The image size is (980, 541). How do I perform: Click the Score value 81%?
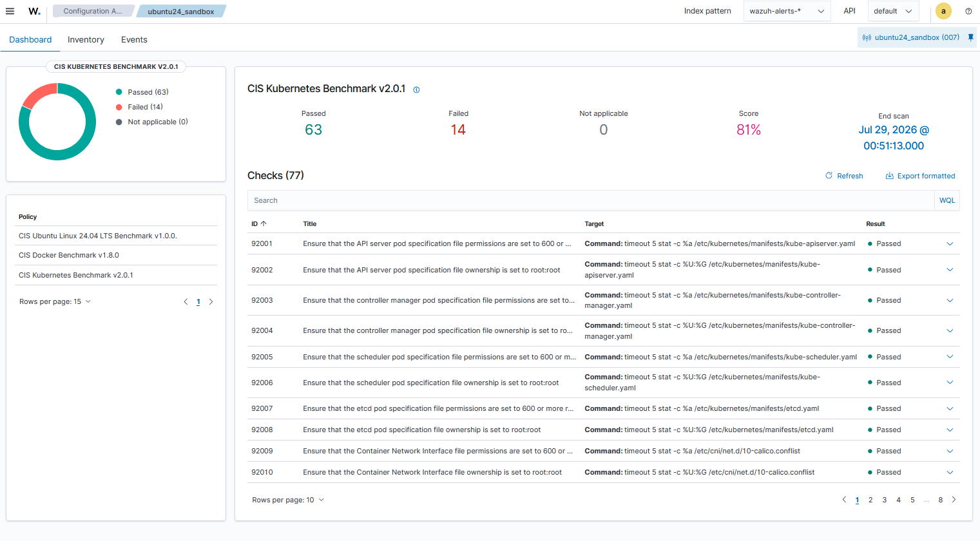(749, 129)
